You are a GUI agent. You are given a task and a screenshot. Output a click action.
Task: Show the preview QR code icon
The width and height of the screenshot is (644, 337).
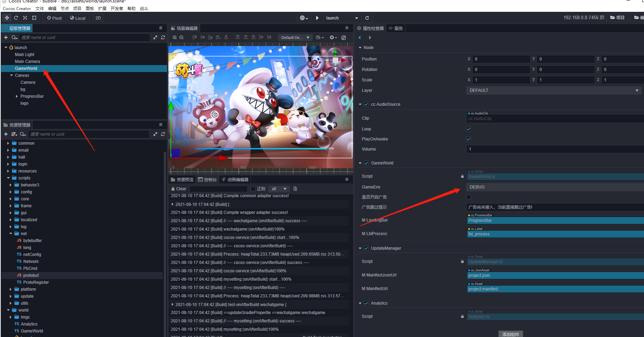click(x=602, y=17)
